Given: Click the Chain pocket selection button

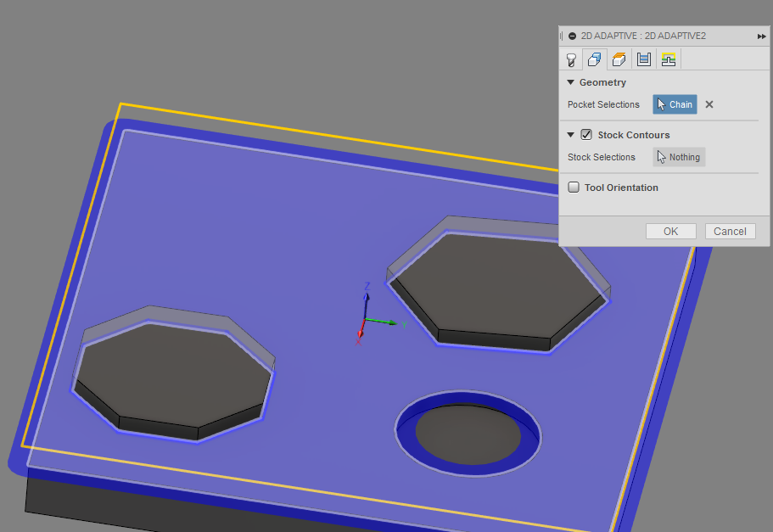Looking at the screenshot, I should click(x=675, y=104).
